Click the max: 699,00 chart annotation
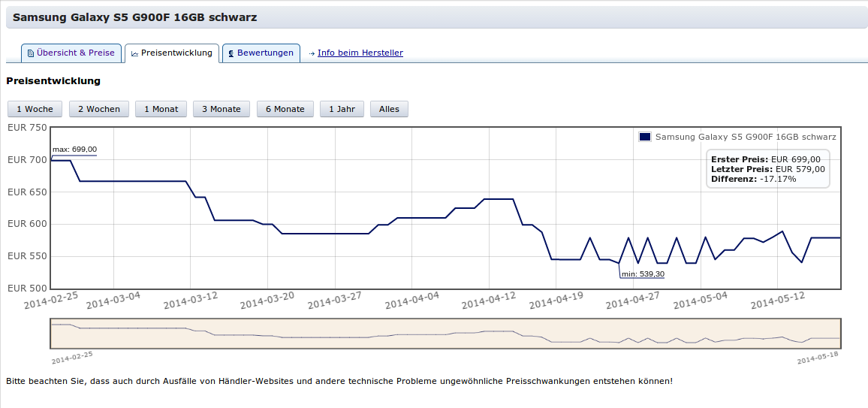This screenshot has width=868, height=408. click(x=74, y=150)
